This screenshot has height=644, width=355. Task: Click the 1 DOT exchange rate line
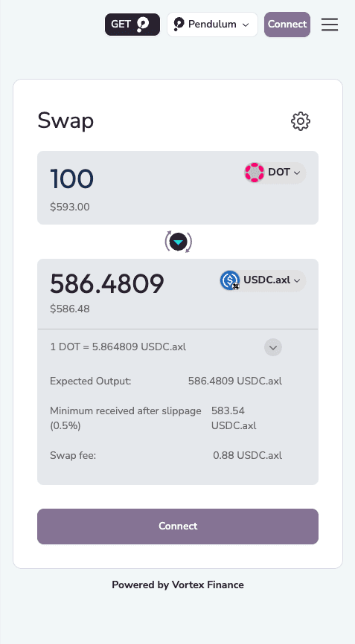118,347
